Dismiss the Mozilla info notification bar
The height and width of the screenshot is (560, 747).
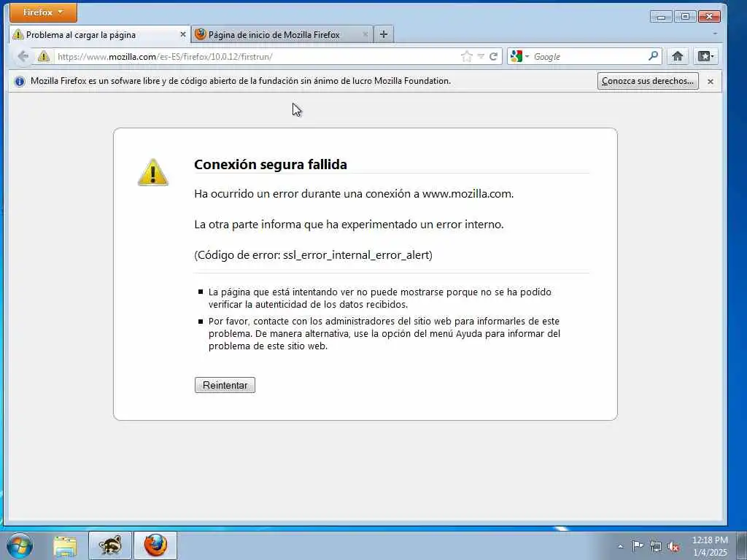711,82
